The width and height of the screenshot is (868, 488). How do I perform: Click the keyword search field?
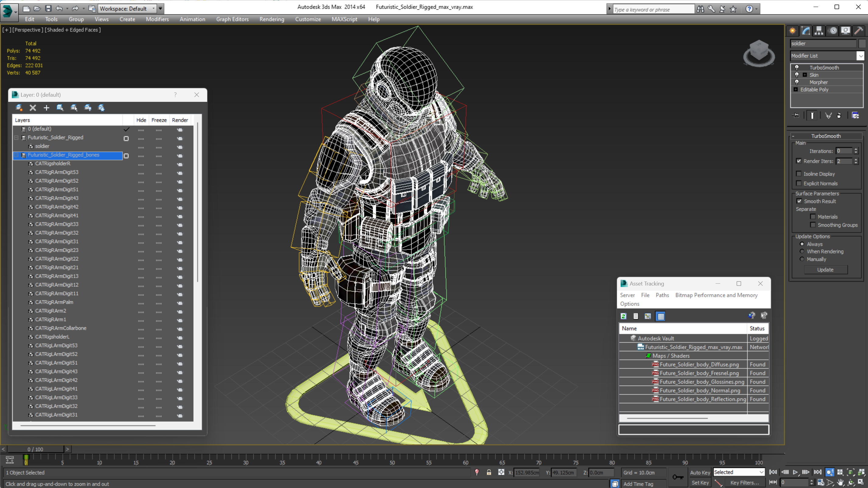pyautogui.click(x=654, y=9)
